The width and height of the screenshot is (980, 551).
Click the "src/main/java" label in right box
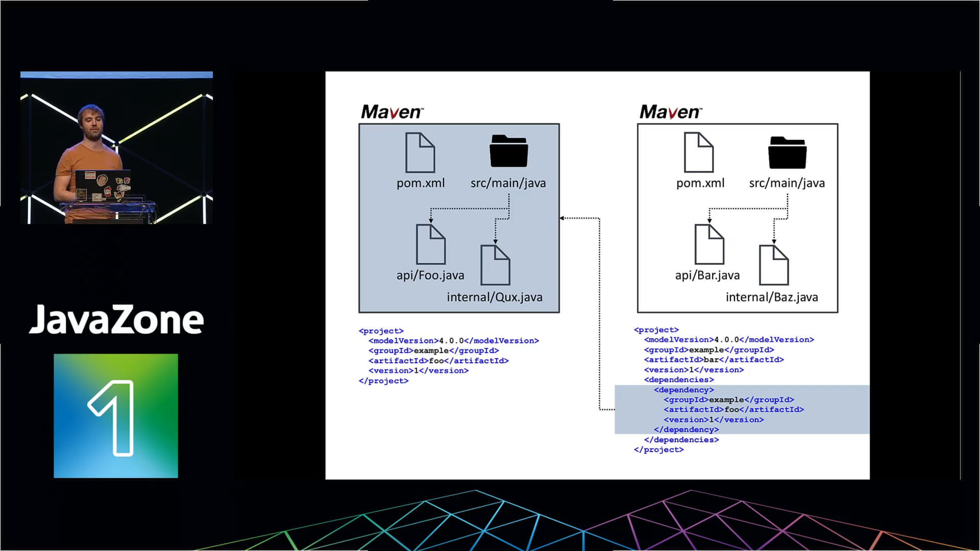click(787, 183)
